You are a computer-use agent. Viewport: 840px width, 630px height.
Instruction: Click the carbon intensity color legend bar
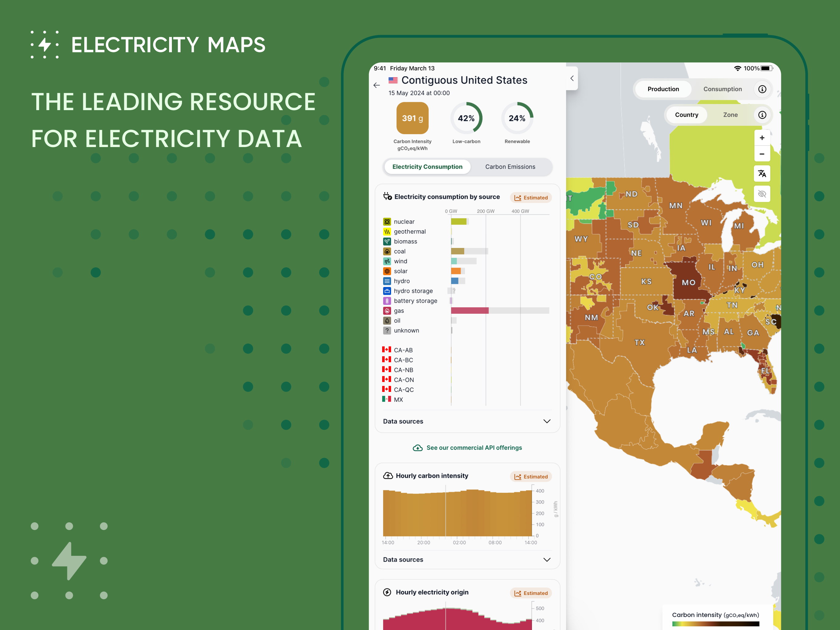tap(715, 624)
